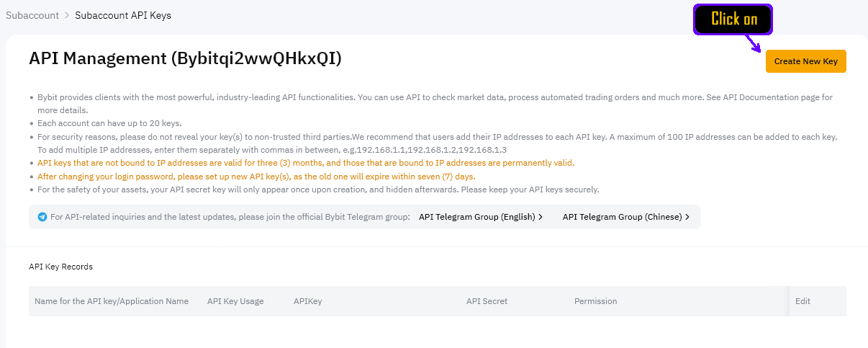Select the Subaccount API Keys breadcrumb
Image resolution: width=868 pixels, height=348 pixels.
[x=123, y=15]
